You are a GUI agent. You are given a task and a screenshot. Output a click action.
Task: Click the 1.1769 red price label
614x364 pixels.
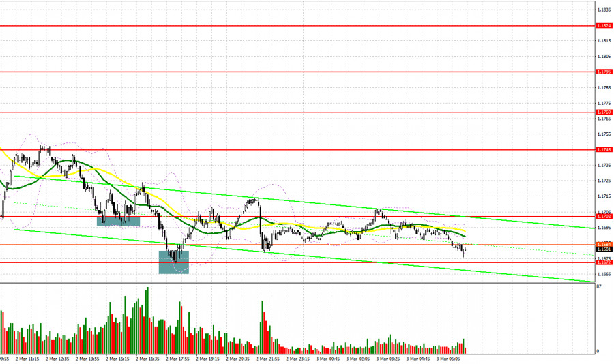coord(602,112)
